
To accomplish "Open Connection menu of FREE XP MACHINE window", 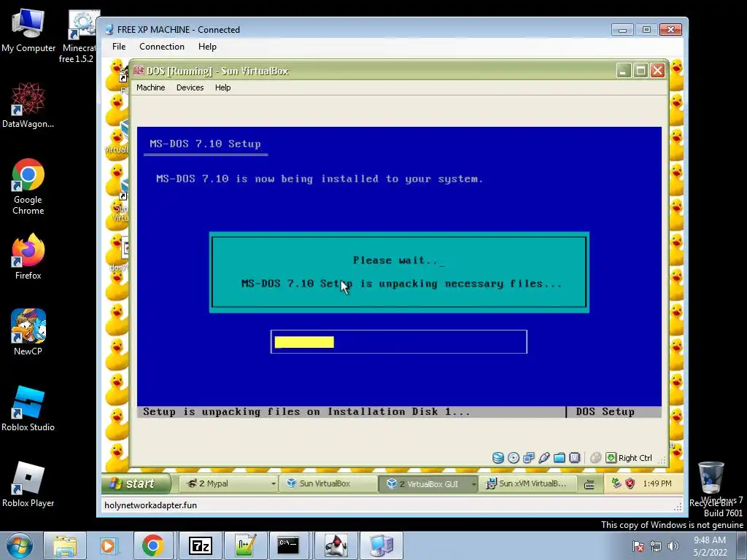I will click(161, 47).
